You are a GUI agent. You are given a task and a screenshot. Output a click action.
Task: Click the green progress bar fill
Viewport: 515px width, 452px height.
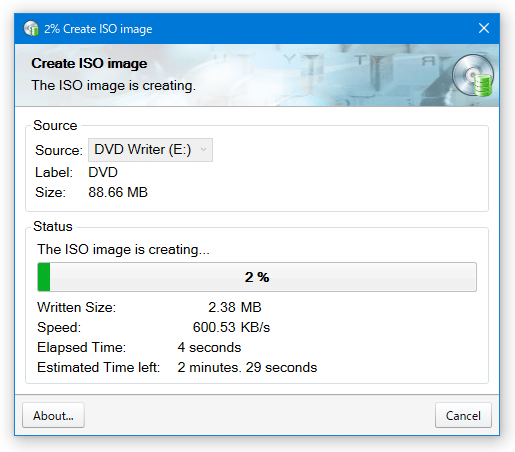(x=44, y=277)
